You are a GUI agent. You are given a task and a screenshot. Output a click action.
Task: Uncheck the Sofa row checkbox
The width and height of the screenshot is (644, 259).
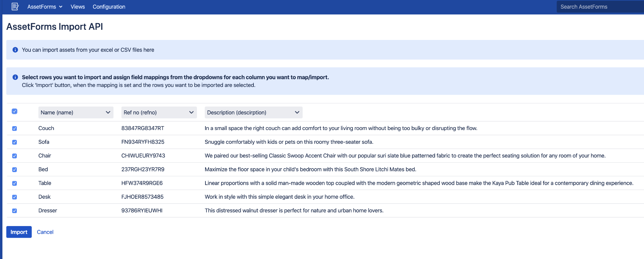click(14, 142)
